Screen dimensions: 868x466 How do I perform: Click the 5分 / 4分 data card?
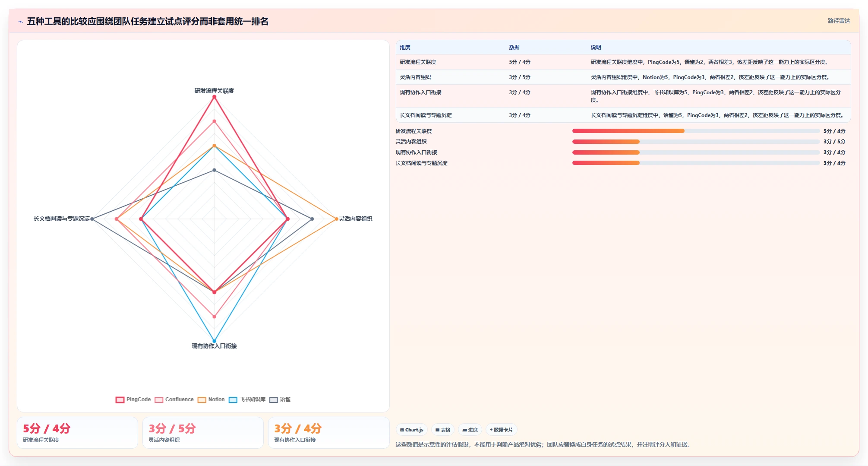tap(77, 433)
